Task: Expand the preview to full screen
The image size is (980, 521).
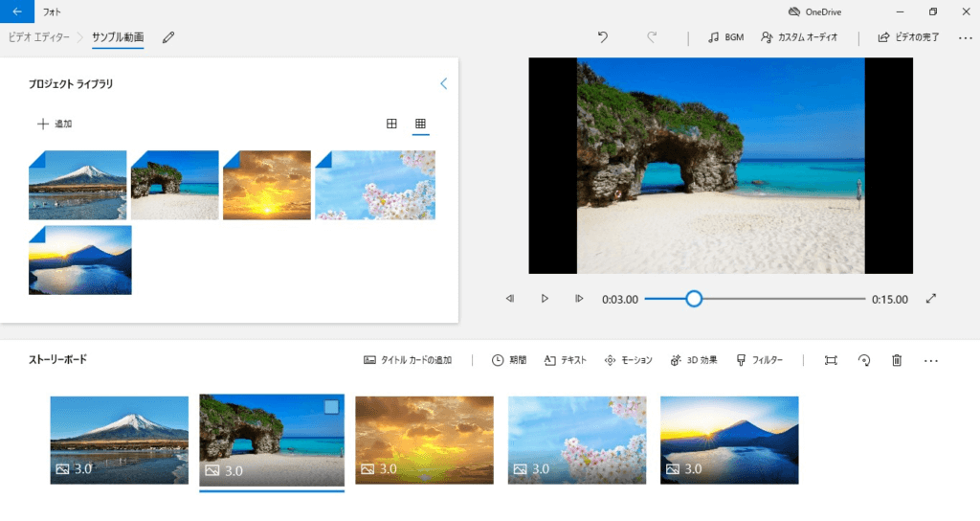Action: 931,299
